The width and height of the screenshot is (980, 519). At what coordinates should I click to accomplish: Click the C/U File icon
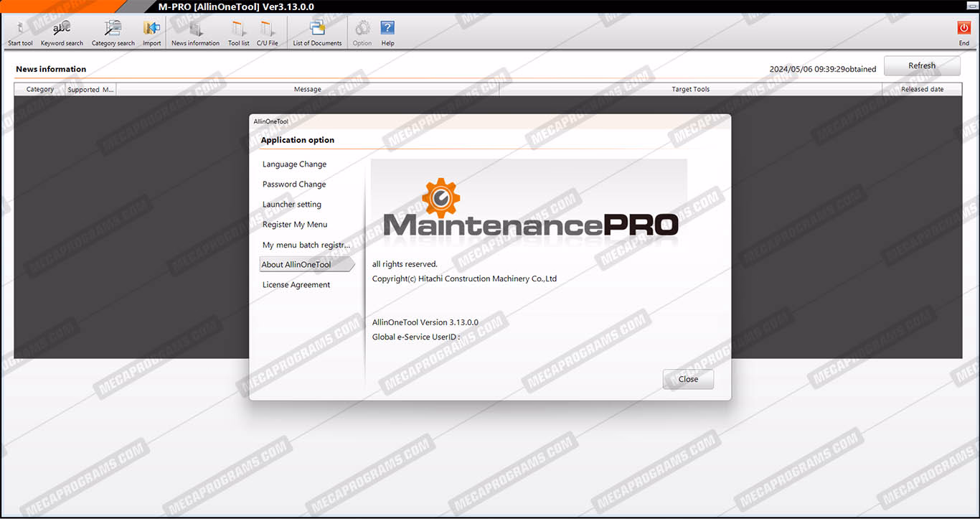tap(268, 29)
